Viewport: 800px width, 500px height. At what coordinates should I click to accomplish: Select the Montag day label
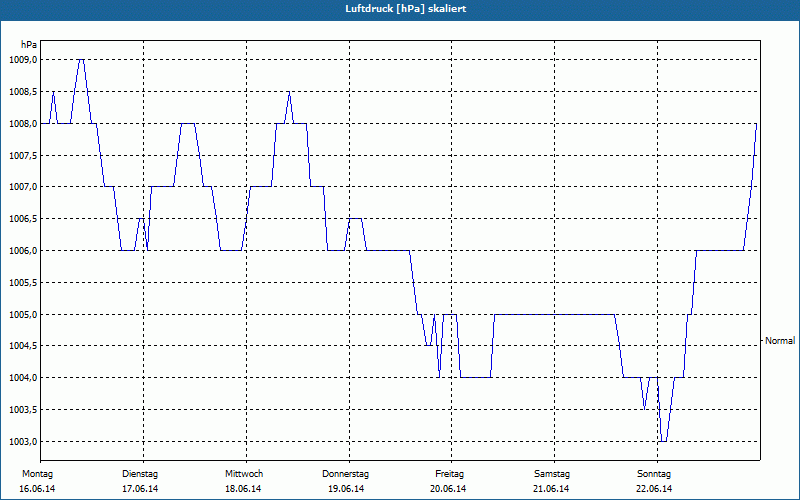(x=37, y=474)
